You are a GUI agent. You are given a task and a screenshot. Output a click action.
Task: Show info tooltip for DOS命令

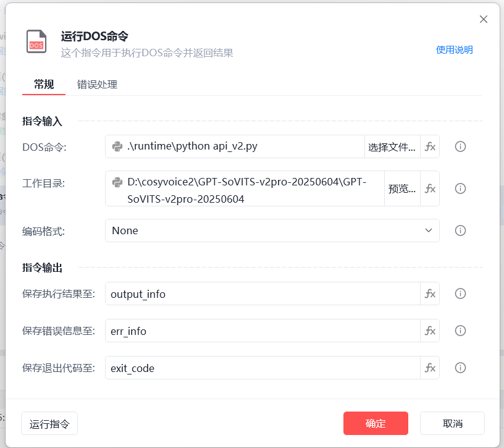(460, 146)
